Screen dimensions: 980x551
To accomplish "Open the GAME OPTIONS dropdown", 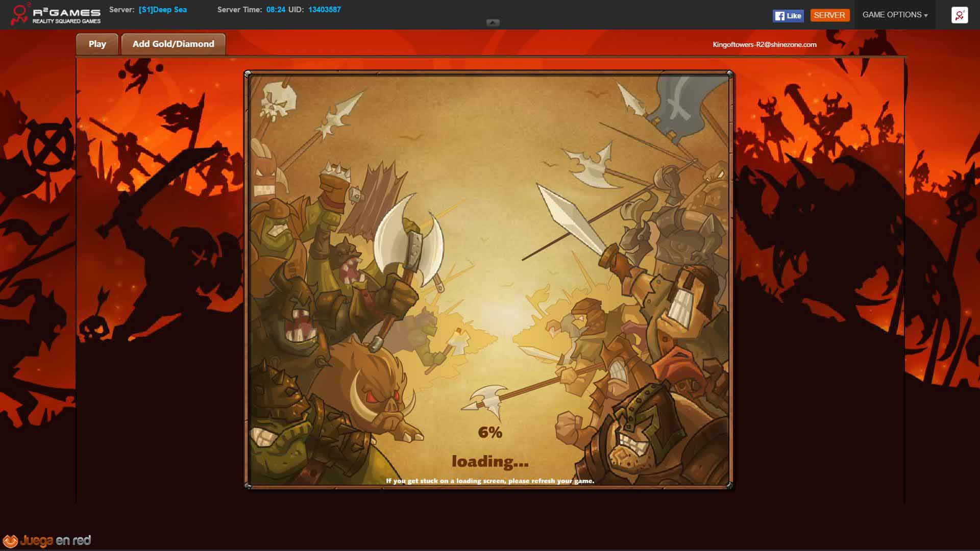I will pos(895,15).
